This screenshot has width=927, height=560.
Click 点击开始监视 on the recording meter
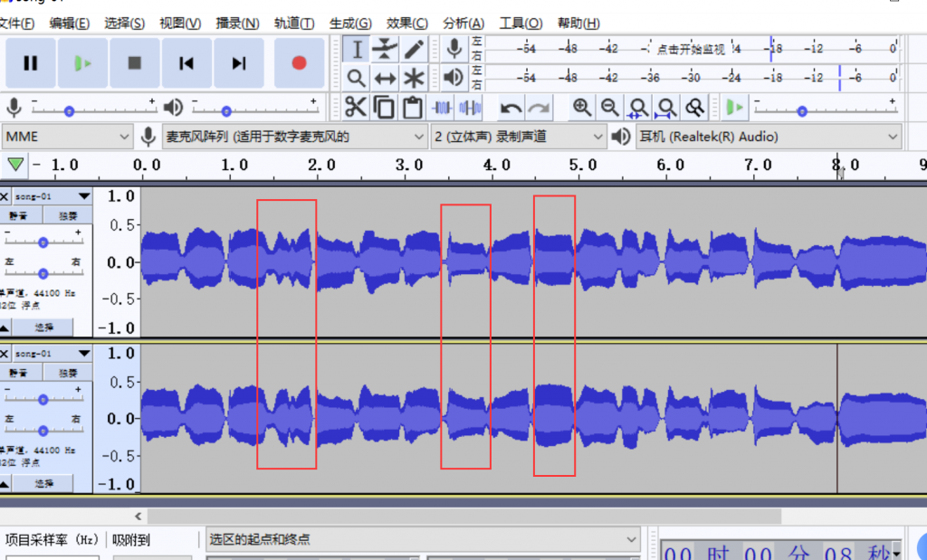point(691,49)
